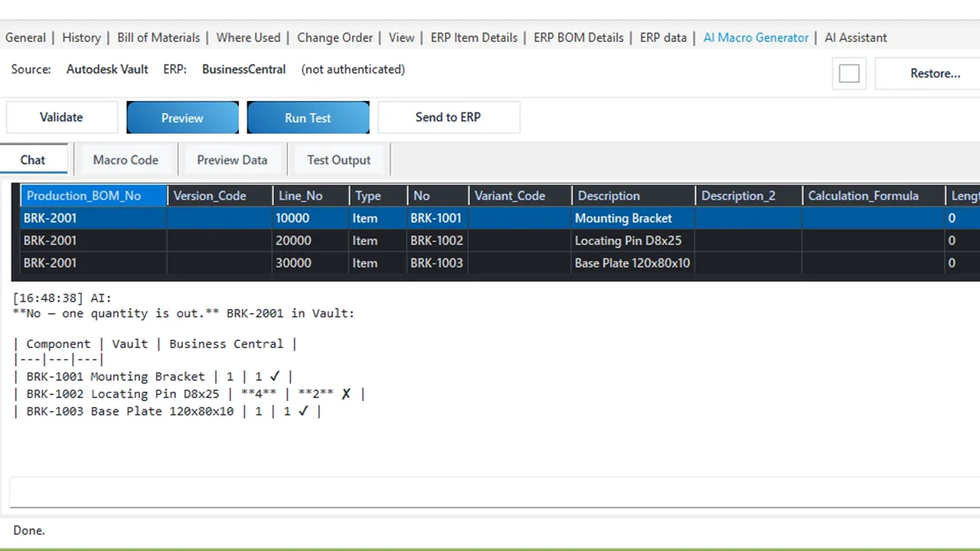Viewport: 980px width, 551px height.
Task: Click line number 20000 cell
Action: point(311,240)
